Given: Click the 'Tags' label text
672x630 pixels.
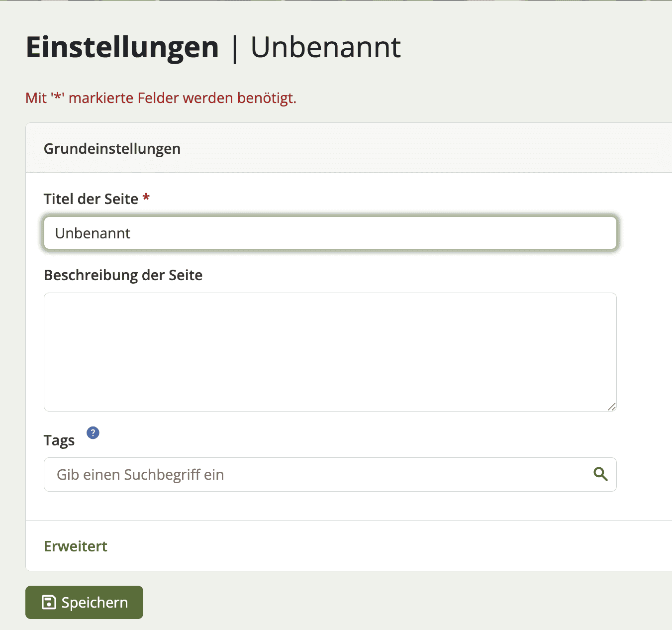Looking at the screenshot, I should point(59,440).
